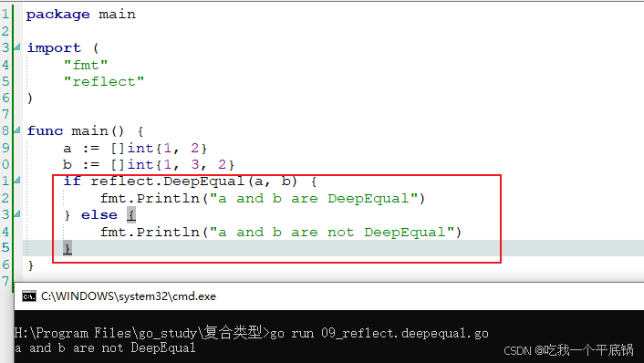Click the final closing brace of main

click(x=31, y=264)
